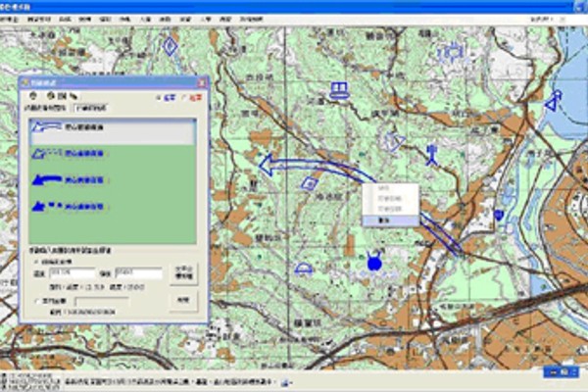The image size is (588, 392).
Task: Select the outlined solid arrow row in symbol list
Action: (x=113, y=131)
